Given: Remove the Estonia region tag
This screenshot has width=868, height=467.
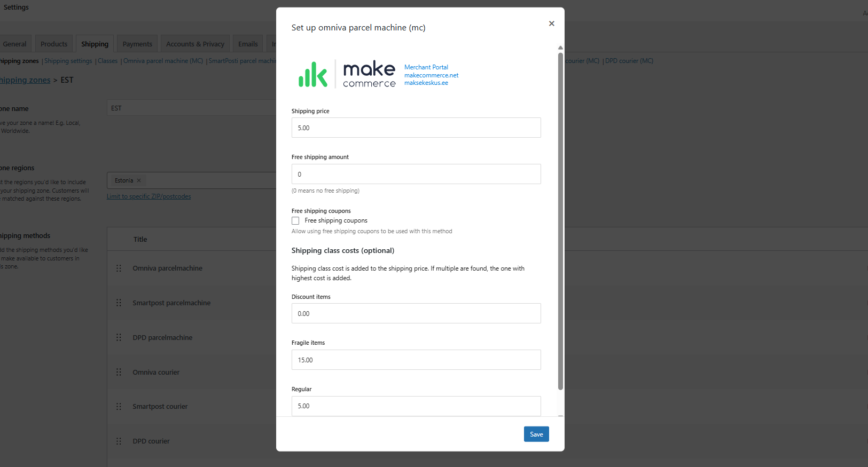Looking at the screenshot, I should point(139,180).
